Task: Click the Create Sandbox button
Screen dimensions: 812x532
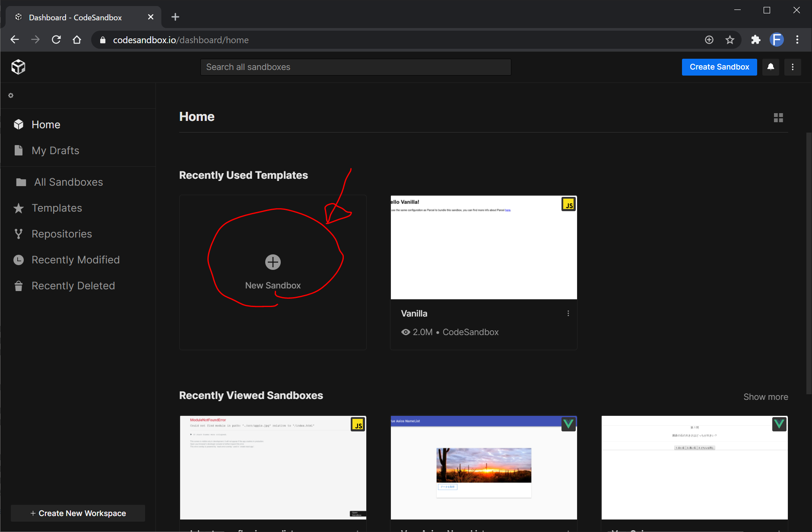Action: point(719,67)
